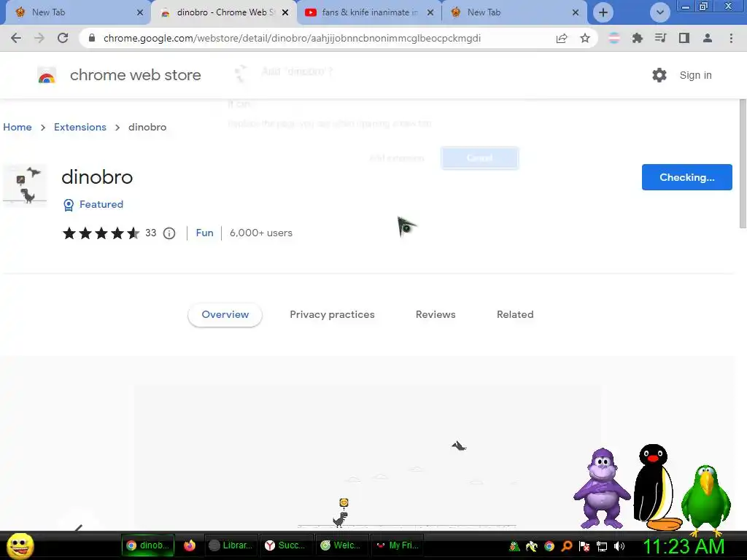This screenshot has width=747, height=560.
Task: Click the forward navigation arrow
Action: point(39,38)
